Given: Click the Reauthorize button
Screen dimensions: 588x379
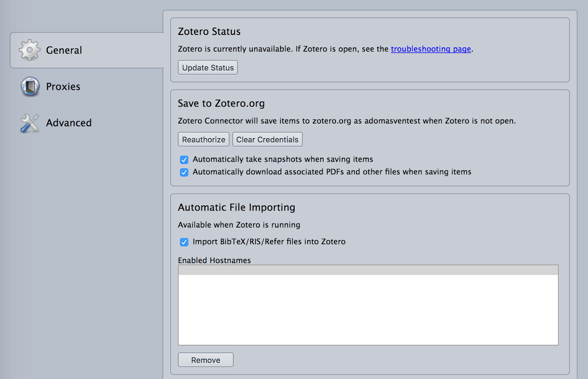Looking at the screenshot, I should pos(204,140).
